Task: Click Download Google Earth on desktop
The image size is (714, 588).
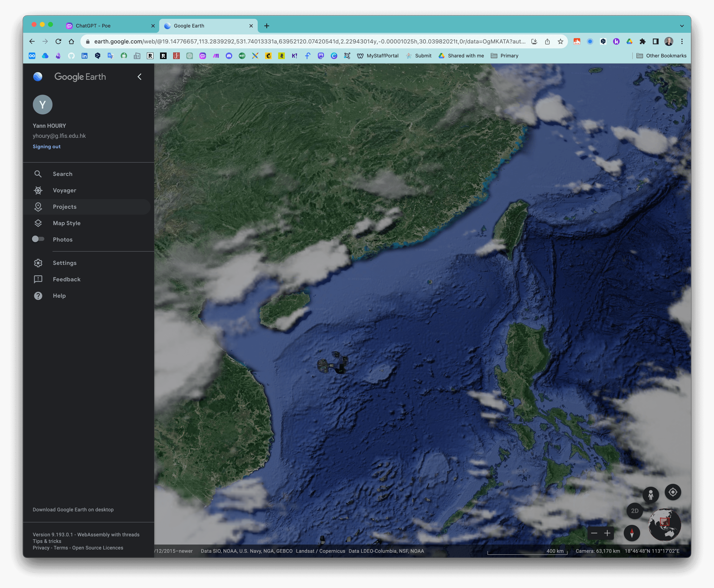Action: 73,509
